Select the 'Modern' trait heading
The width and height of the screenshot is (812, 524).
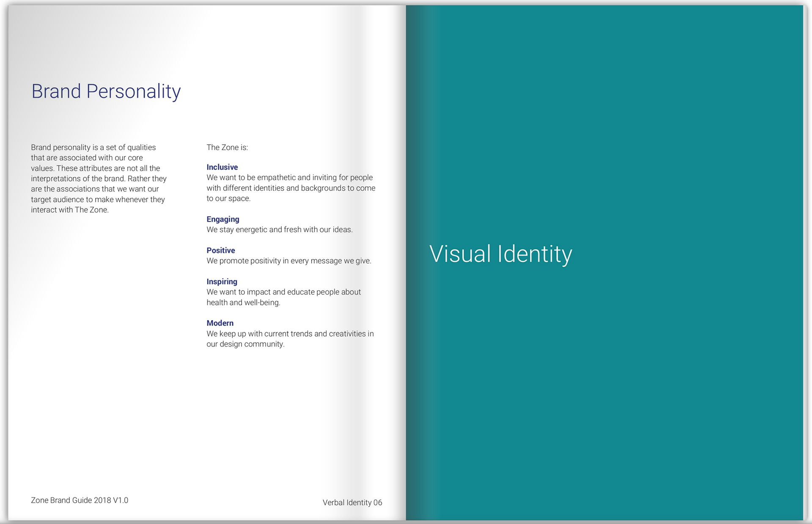[x=220, y=323]
